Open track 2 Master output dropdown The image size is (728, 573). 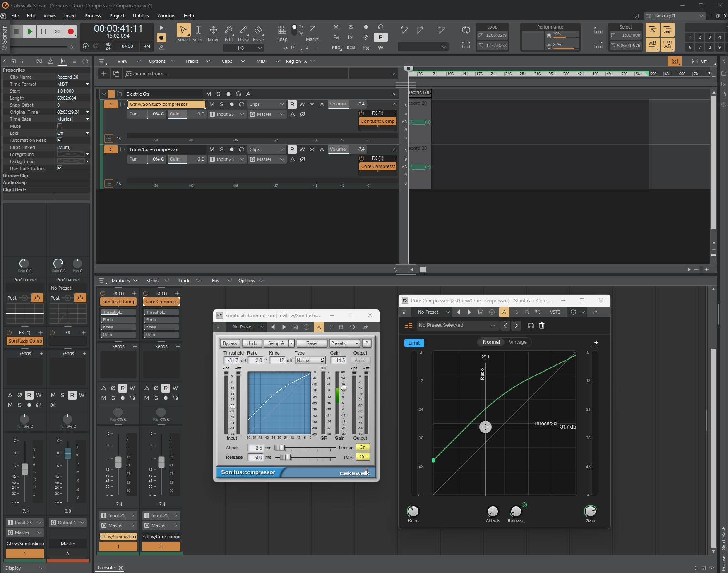[267, 159]
